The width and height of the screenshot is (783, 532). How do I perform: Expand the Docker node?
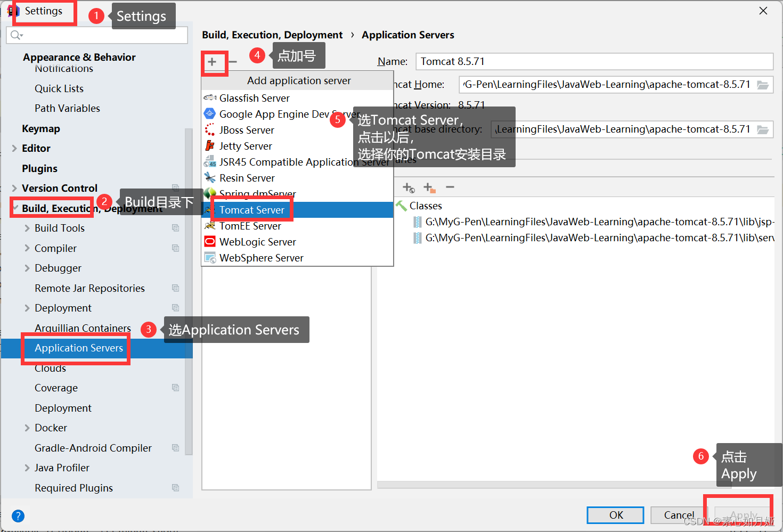[x=27, y=428]
